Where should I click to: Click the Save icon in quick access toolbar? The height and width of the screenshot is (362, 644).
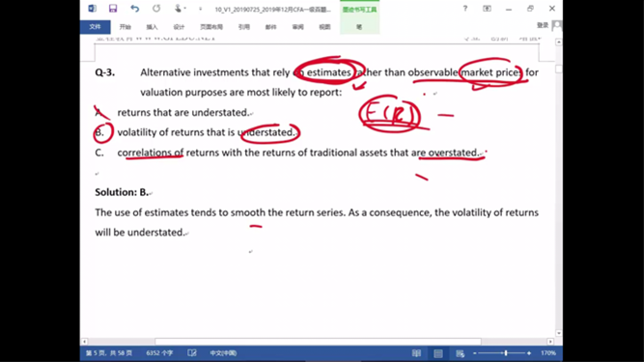click(113, 9)
